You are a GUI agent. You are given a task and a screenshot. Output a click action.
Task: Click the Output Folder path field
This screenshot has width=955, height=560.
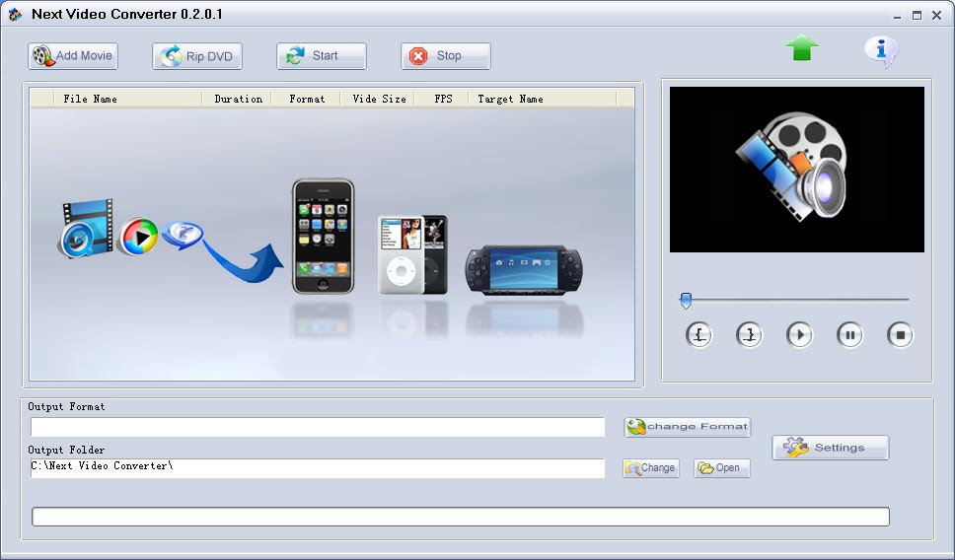pyautogui.click(x=318, y=468)
